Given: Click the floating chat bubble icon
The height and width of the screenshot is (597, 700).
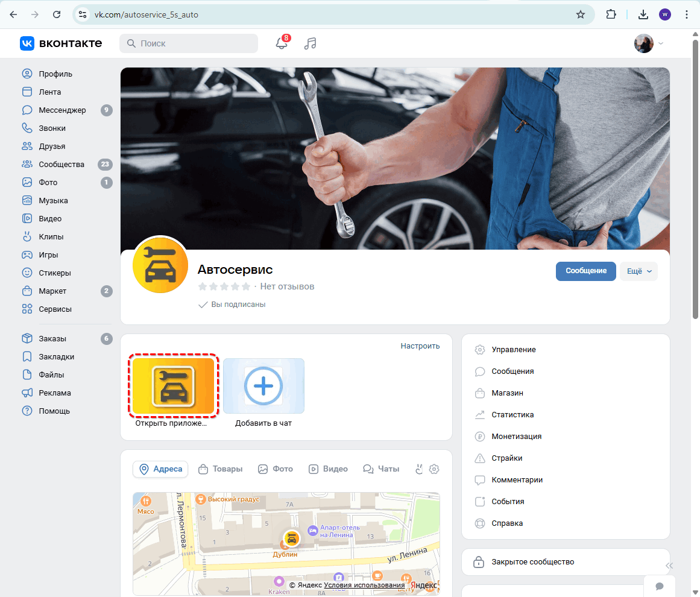Looking at the screenshot, I should pyautogui.click(x=660, y=586).
